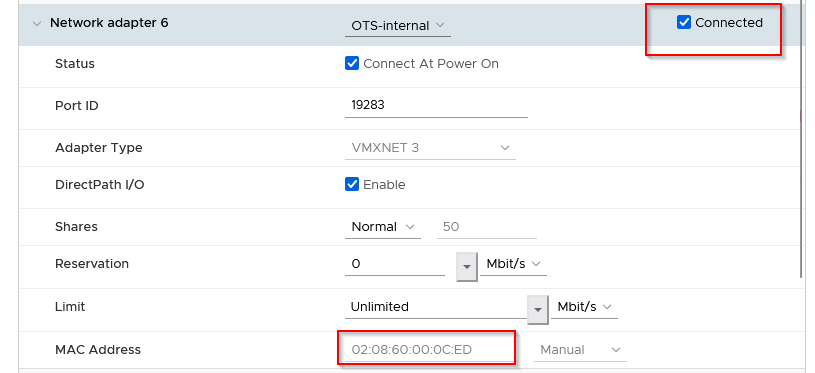This screenshot has height=373, width=815.
Task: Click the Port ID label
Action: tap(77, 105)
